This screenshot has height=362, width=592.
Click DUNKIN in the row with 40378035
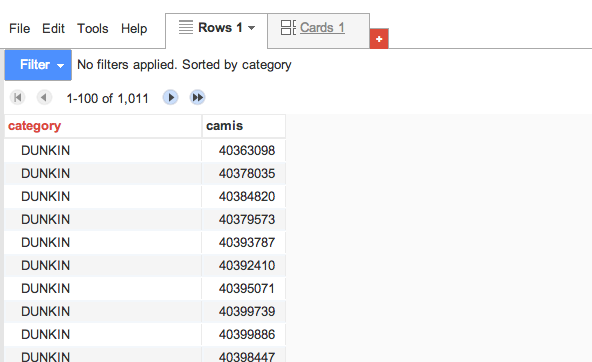(x=46, y=174)
